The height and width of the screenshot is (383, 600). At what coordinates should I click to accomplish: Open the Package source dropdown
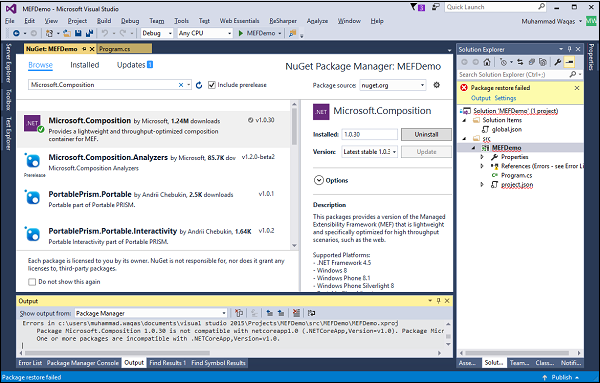click(393, 85)
